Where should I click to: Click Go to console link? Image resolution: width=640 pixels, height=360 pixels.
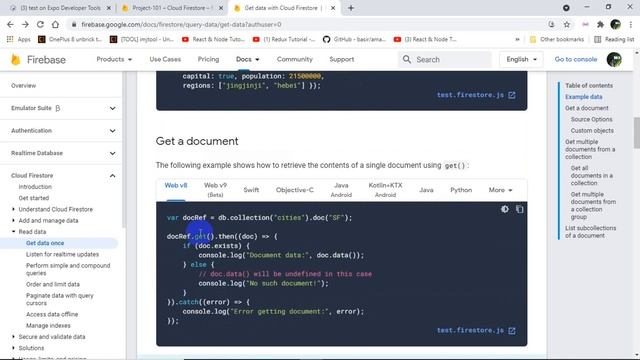point(576,59)
